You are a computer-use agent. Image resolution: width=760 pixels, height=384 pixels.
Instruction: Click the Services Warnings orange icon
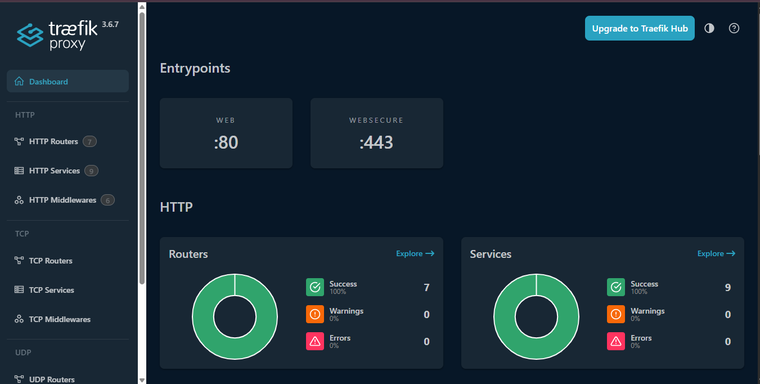pos(616,314)
